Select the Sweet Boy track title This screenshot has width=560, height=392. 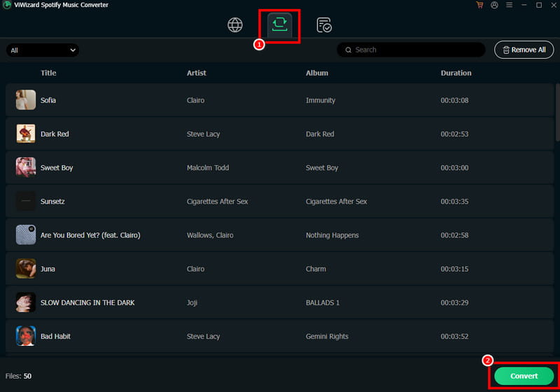(x=57, y=168)
